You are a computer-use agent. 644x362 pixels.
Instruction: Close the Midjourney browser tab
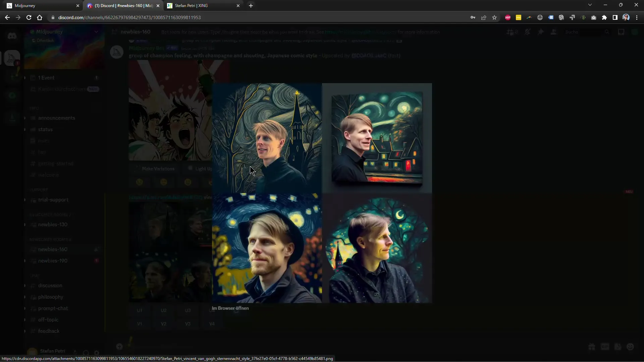(78, 6)
